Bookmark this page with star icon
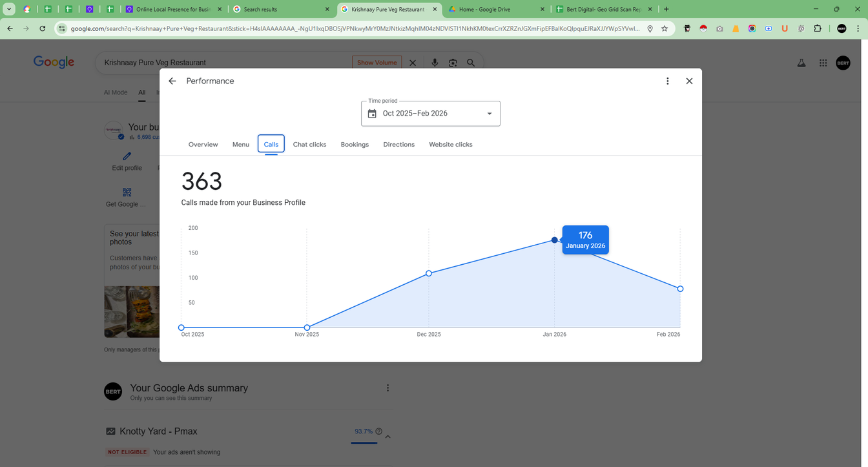This screenshot has width=868, height=467. pos(665,28)
